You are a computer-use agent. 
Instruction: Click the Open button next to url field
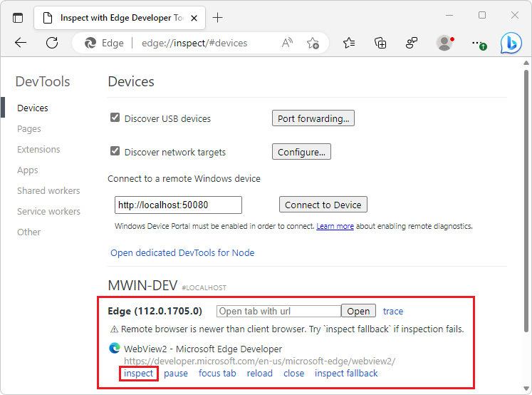[358, 311]
